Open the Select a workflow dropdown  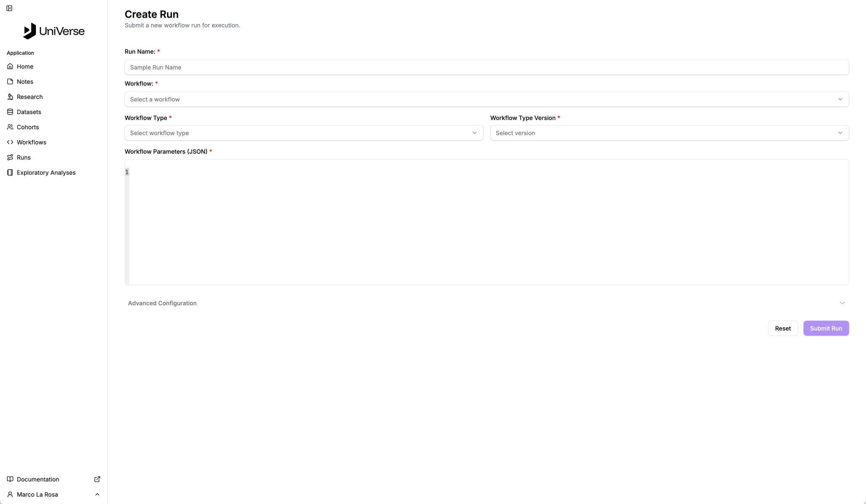pos(486,99)
